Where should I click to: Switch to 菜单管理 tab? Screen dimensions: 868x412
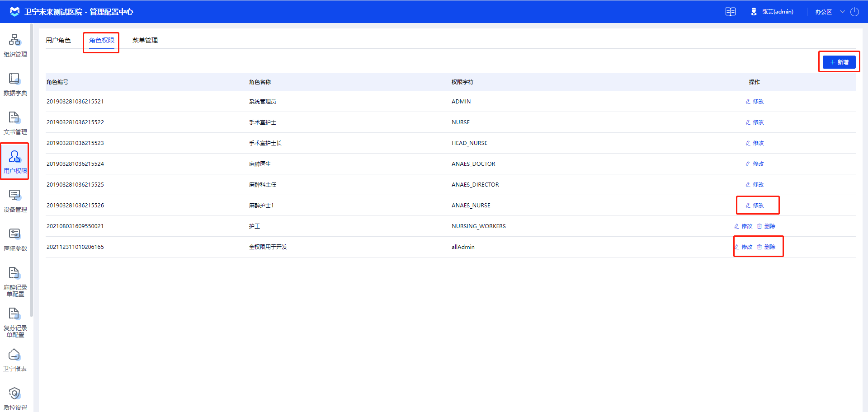point(145,40)
